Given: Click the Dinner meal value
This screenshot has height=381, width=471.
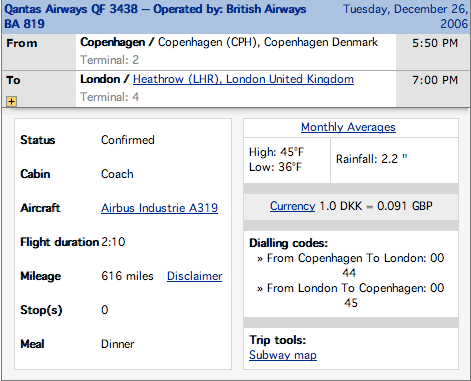Looking at the screenshot, I should click(x=117, y=344).
